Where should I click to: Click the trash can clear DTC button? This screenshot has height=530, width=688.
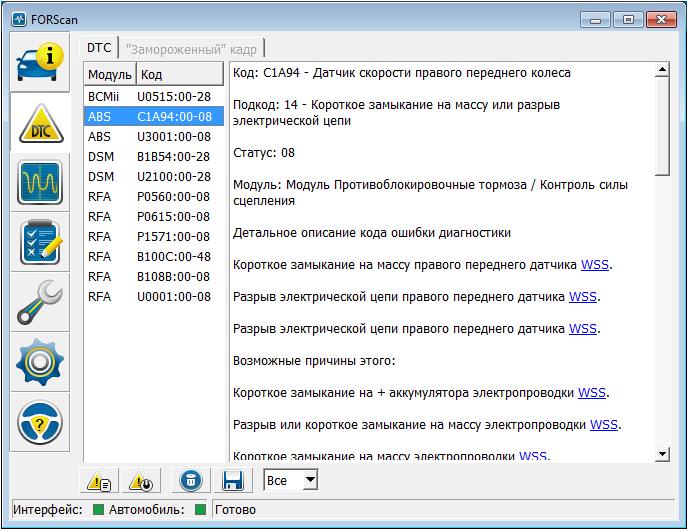click(191, 480)
